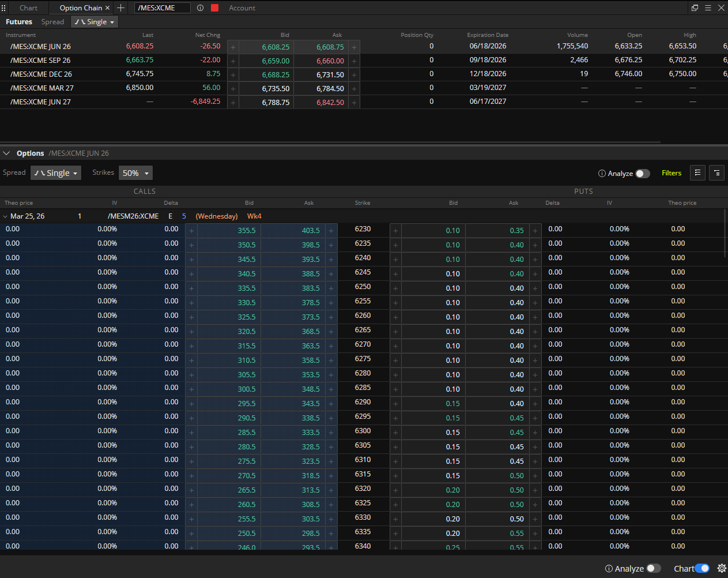Click the detach window icon at top right
This screenshot has width=728, height=578.
[695, 8]
